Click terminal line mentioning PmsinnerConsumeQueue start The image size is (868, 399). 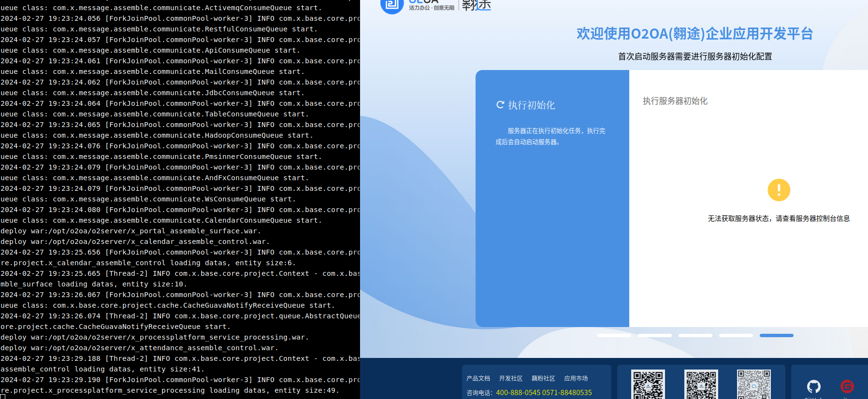161,157
